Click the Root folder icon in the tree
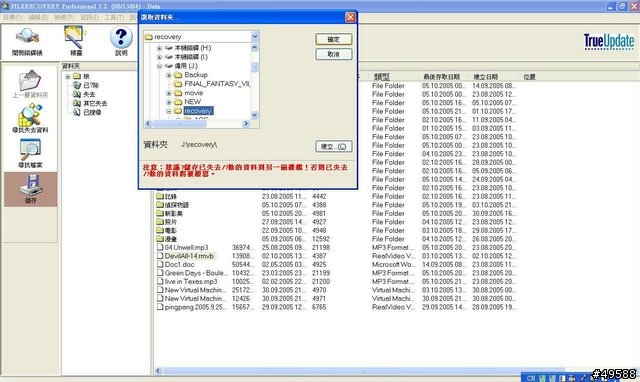This screenshot has height=382, width=640. (77, 76)
